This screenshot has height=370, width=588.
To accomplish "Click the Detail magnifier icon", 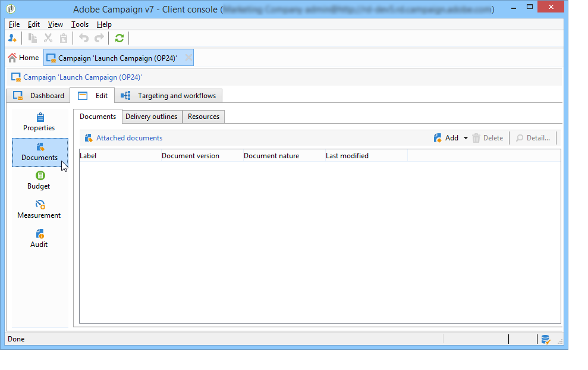I will (x=520, y=138).
